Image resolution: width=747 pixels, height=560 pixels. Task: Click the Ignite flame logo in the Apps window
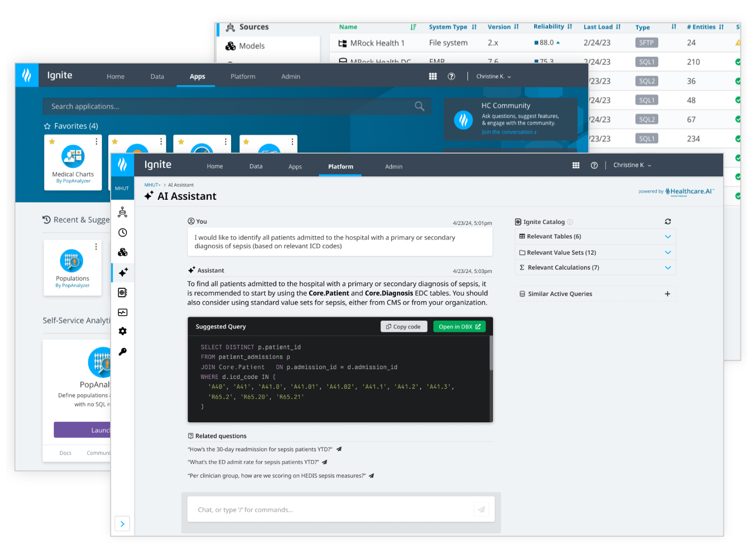[27, 75]
